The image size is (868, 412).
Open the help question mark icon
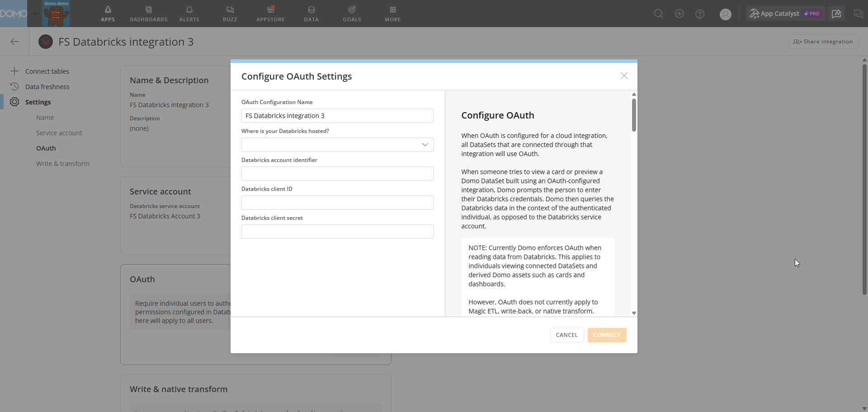pos(700,14)
